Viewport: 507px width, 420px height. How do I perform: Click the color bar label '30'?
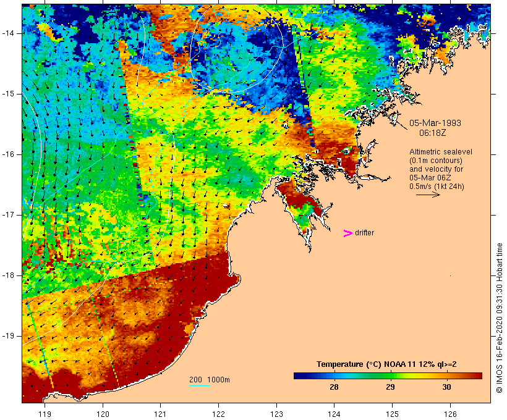click(446, 387)
